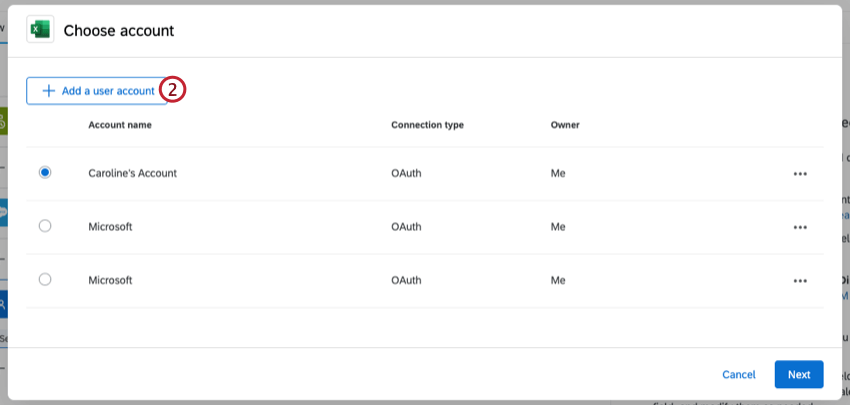Click the Caroline's Account name text
The width and height of the screenshot is (850, 405).
point(132,173)
